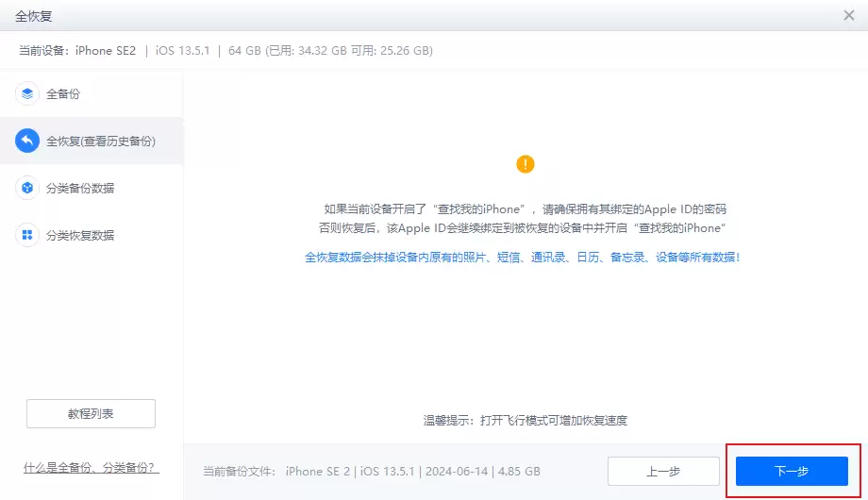Go back with 上一步 button
868x500 pixels.
tap(663, 471)
